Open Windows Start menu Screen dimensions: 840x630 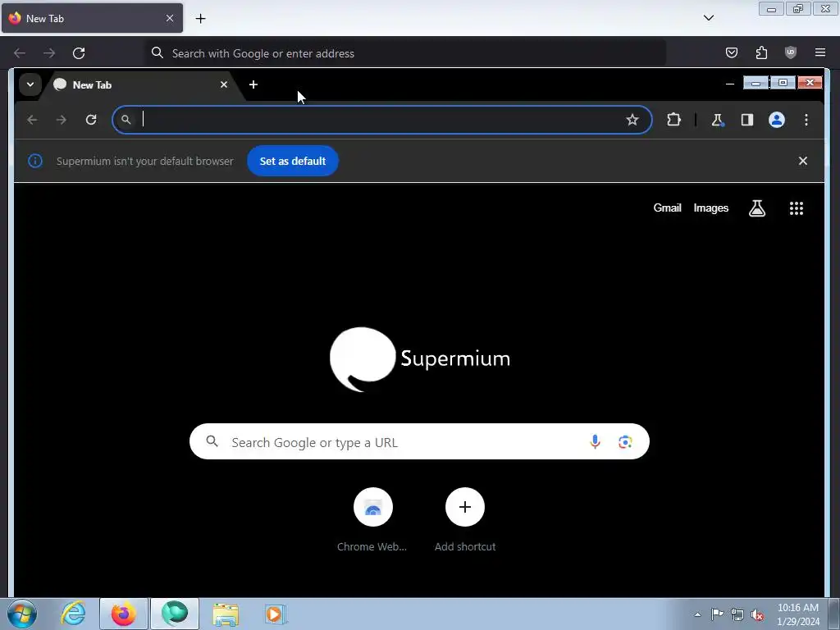coord(22,614)
